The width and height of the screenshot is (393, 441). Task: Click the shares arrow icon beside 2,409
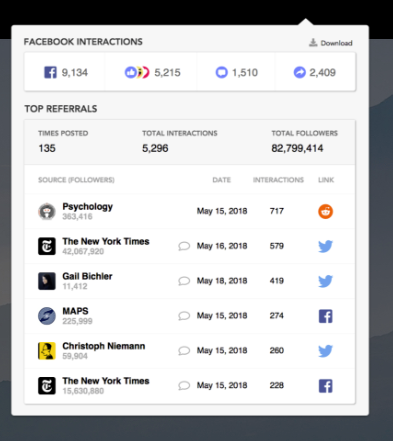pyautogui.click(x=299, y=72)
